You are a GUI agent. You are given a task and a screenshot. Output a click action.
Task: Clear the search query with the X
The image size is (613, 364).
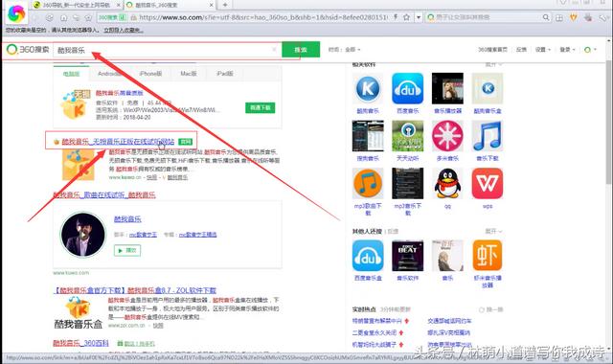click(275, 49)
